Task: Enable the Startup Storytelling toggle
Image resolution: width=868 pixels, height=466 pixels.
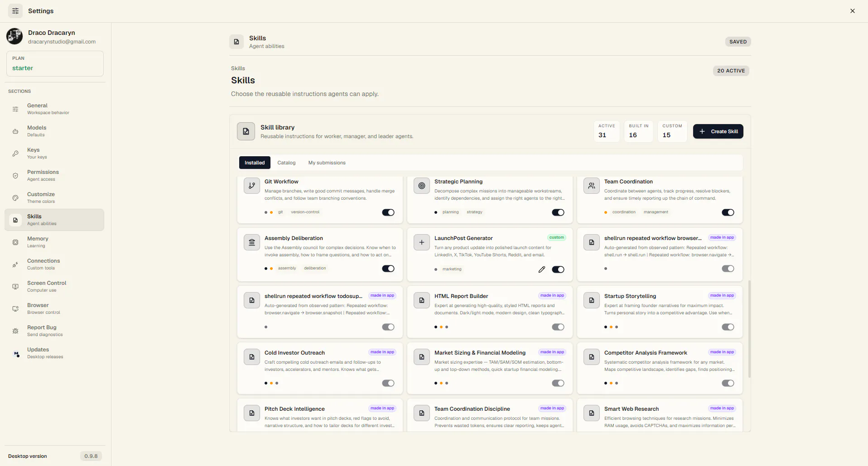Action: (x=728, y=327)
